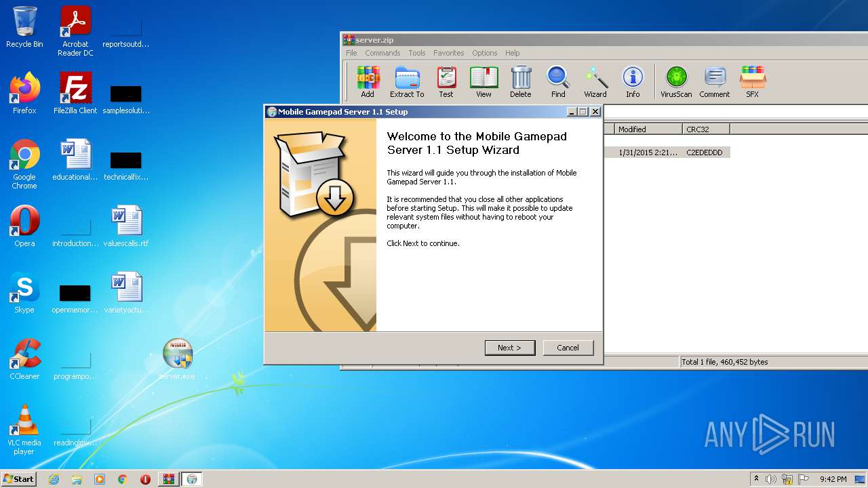The image size is (868, 488).
Task: Open the File menu in WinRAR
Action: point(351,53)
